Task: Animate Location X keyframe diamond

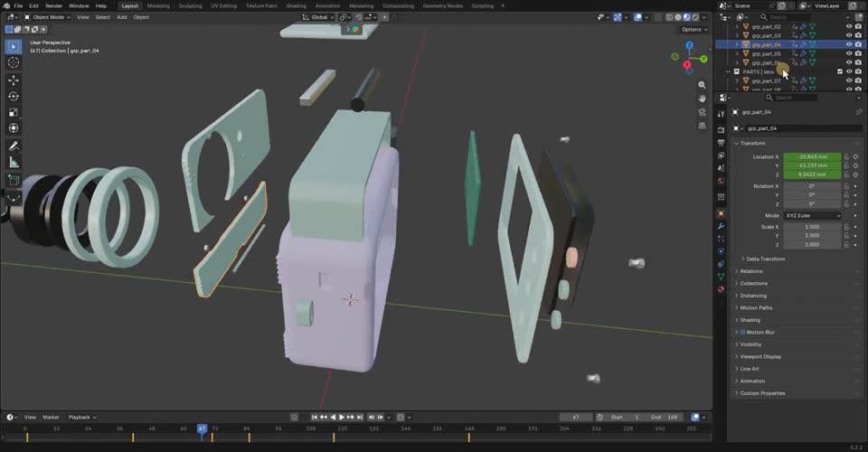Action: tap(856, 157)
